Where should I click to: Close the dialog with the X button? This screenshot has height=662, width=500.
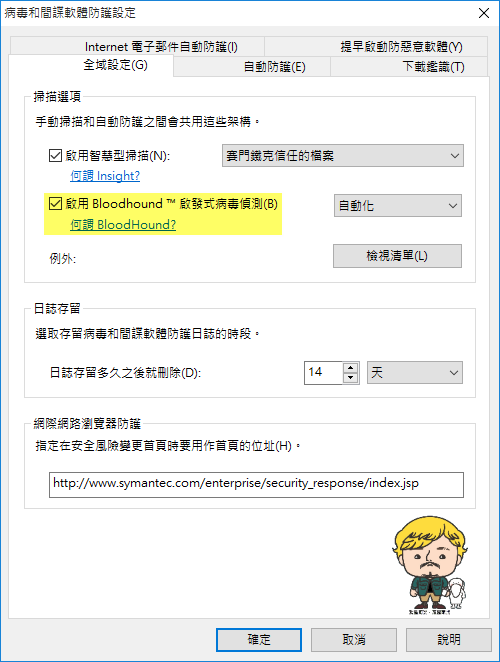point(484,13)
